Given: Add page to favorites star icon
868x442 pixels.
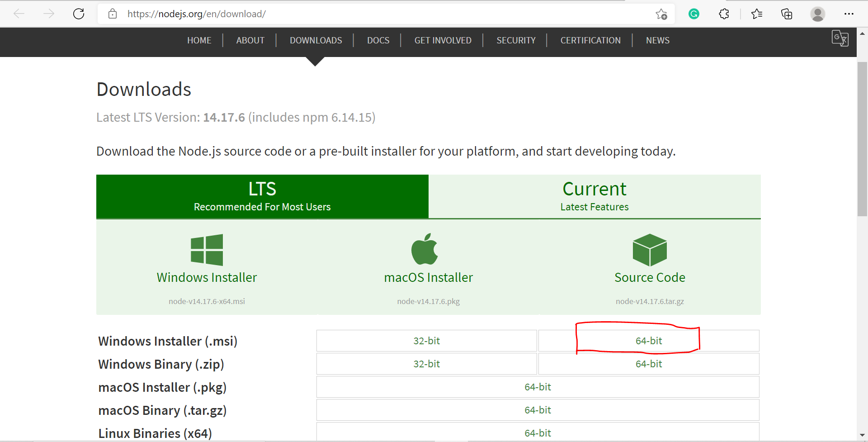Looking at the screenshot, I should [661, 14].
